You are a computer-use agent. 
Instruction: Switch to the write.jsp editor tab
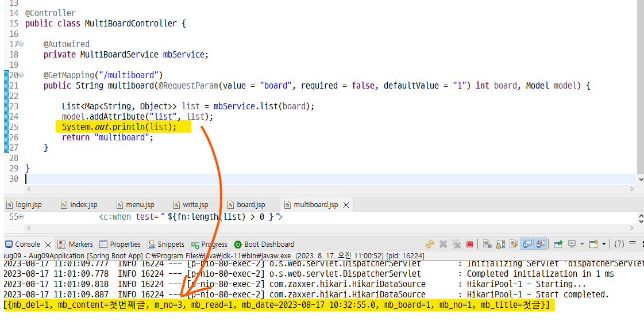click(x=191, y=204)
